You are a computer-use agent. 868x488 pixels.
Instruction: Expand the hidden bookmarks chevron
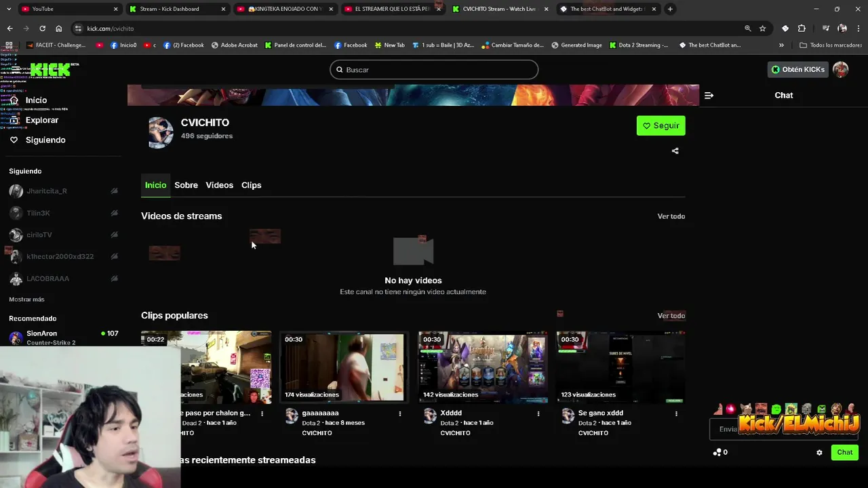coord(781,45)
